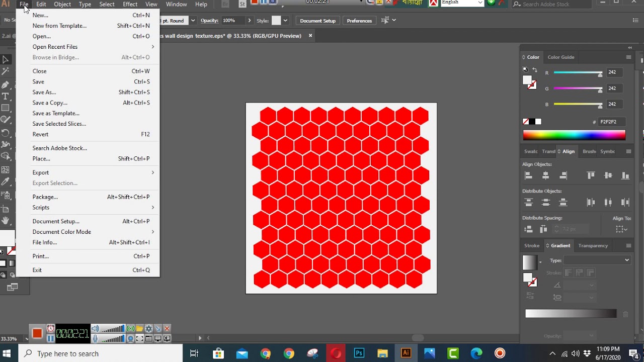This screenshot has width=644, height=362.
Task: Select the Pen tool
Action: (6, 84)
